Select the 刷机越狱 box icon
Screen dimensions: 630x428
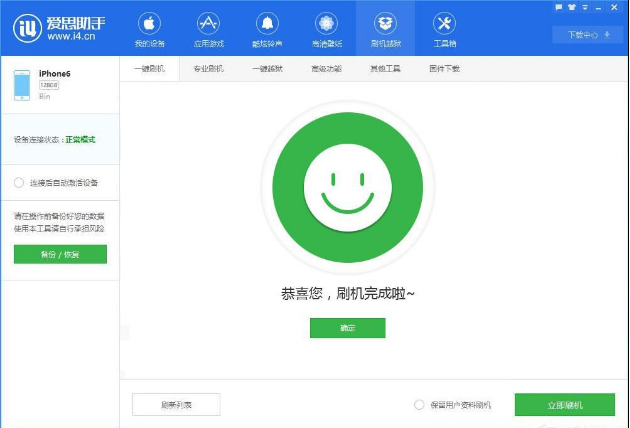[385, 24]
